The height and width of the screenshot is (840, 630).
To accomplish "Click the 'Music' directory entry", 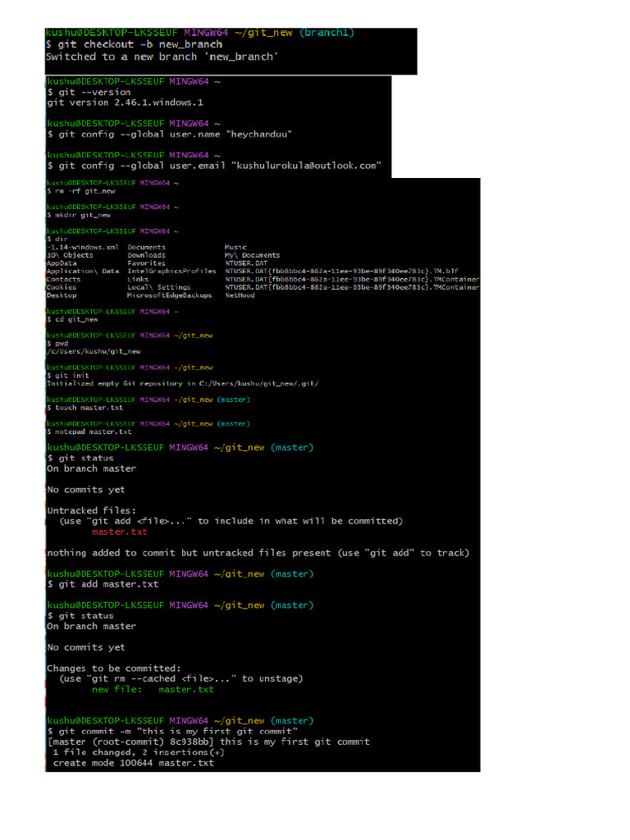I will [235, 247].
